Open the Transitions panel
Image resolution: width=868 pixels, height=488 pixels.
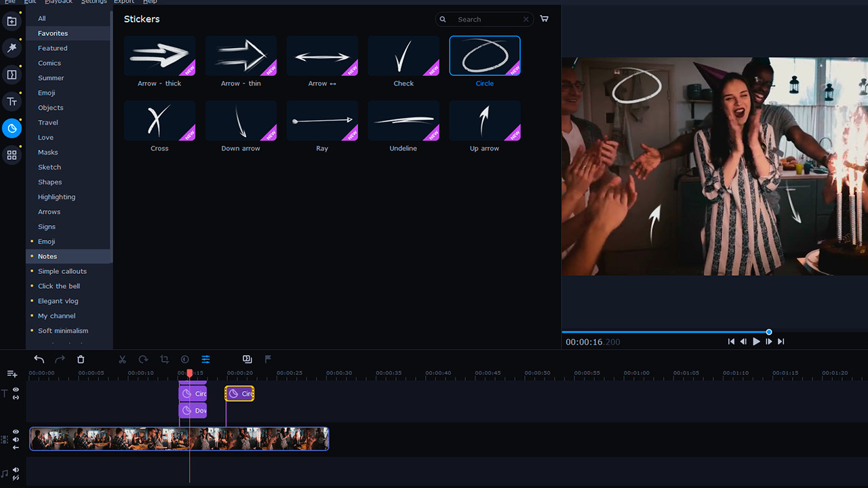(11, 75)
